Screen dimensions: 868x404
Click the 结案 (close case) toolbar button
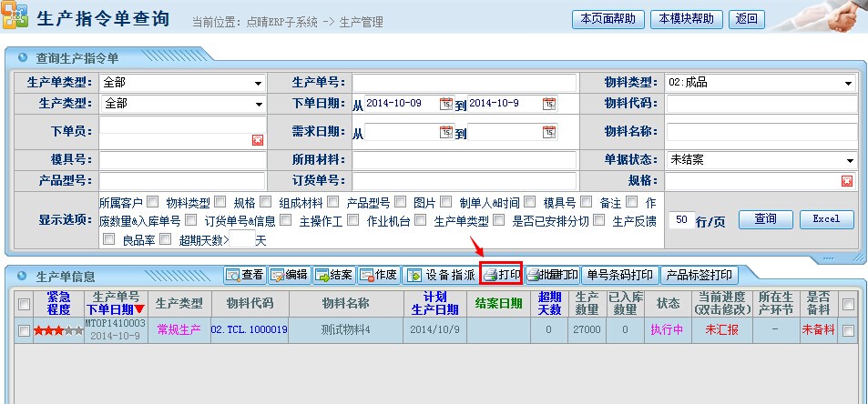333,275
